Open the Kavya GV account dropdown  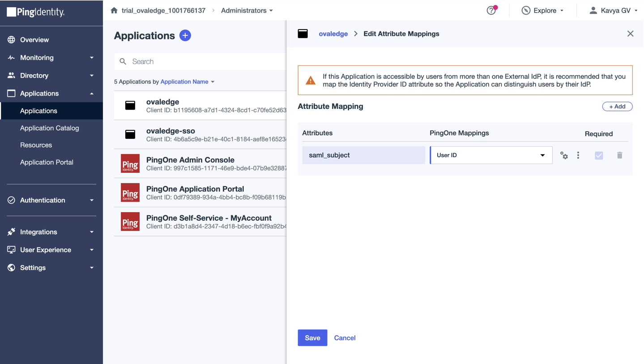614,10
